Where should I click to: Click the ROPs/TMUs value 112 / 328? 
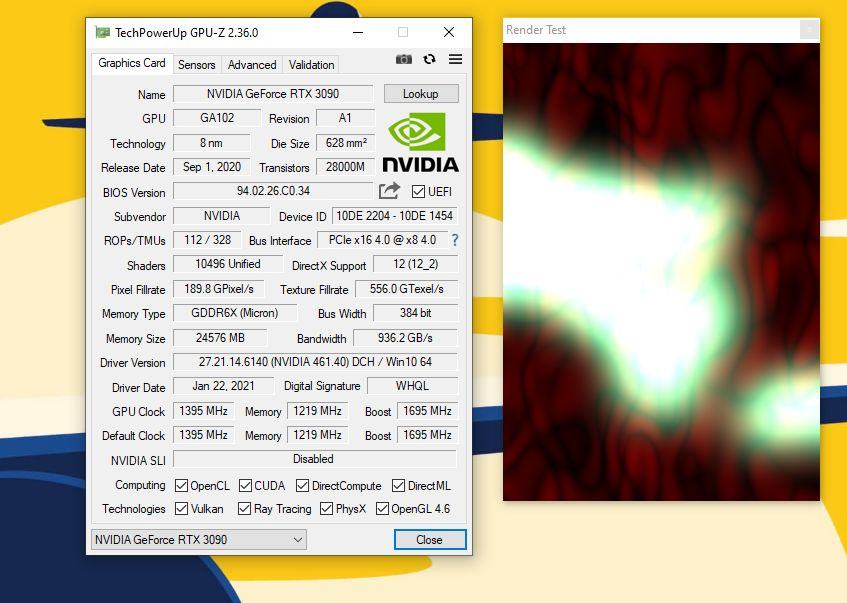click(207, 240)
